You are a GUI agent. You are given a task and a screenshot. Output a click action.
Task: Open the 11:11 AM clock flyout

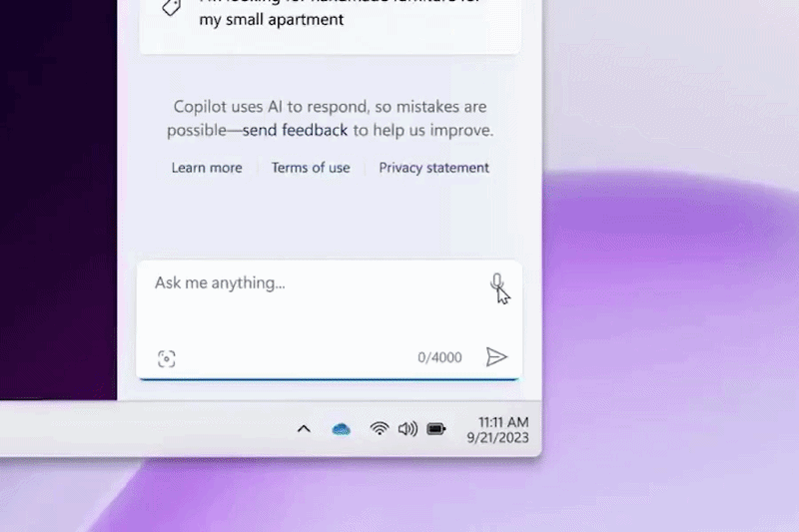[503, 422]
